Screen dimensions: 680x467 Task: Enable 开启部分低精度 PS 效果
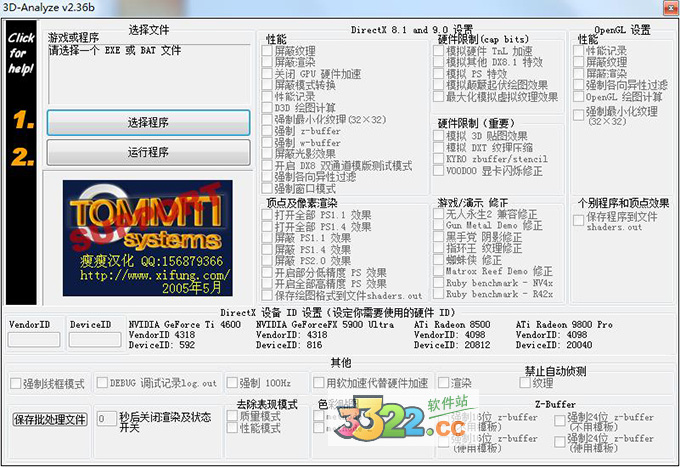[x=267, y=273]
